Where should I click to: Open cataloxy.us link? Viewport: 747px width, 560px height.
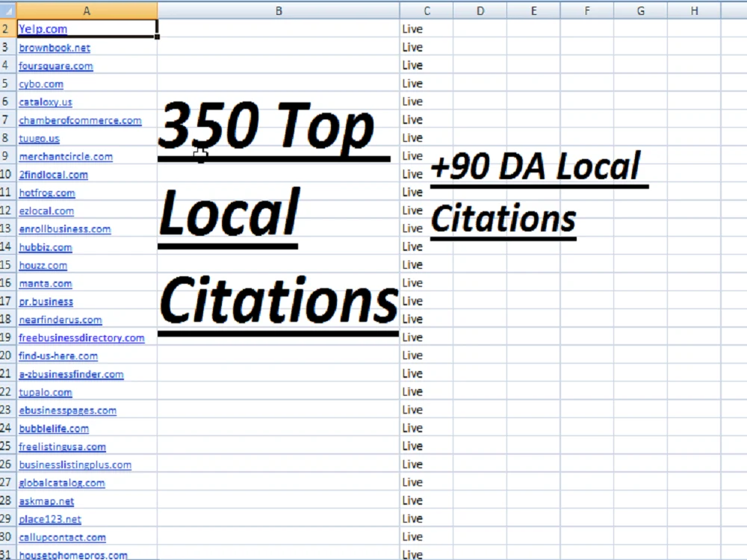click(x=46, y=102)
